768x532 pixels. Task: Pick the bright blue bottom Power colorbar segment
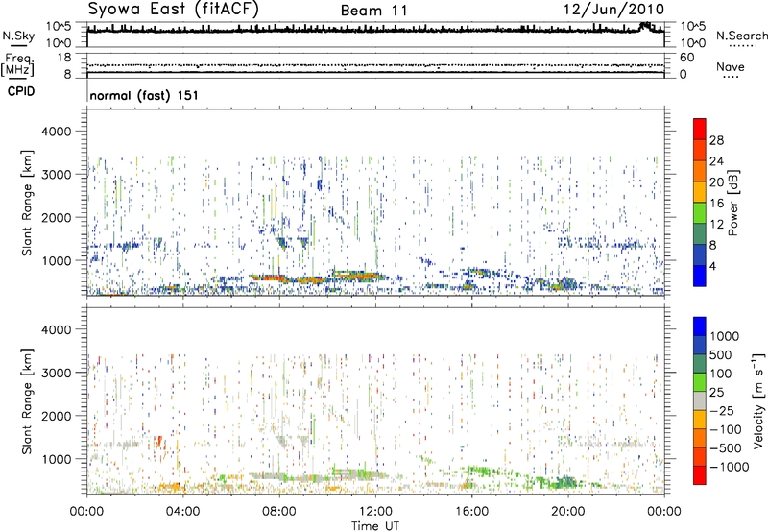[700, 277]
